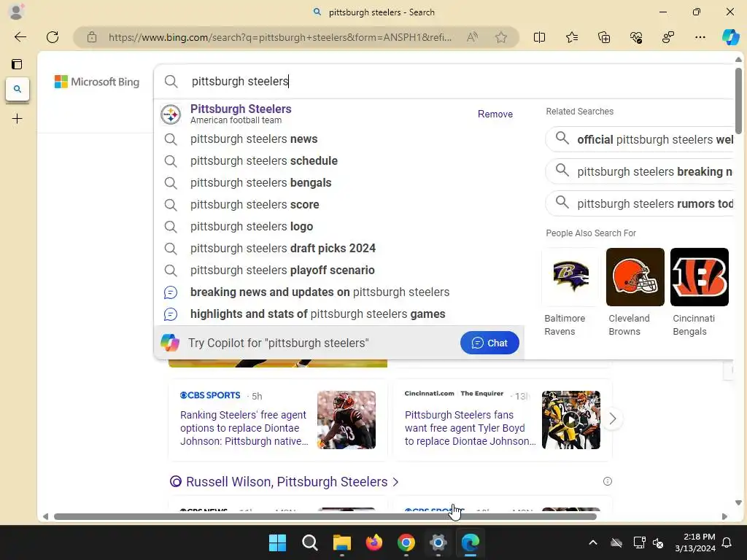This screenshot has height=560, width=747.
Task: Choose suggestion pittsburgh steelers draft picks 2024
Action: click(339, 249)
